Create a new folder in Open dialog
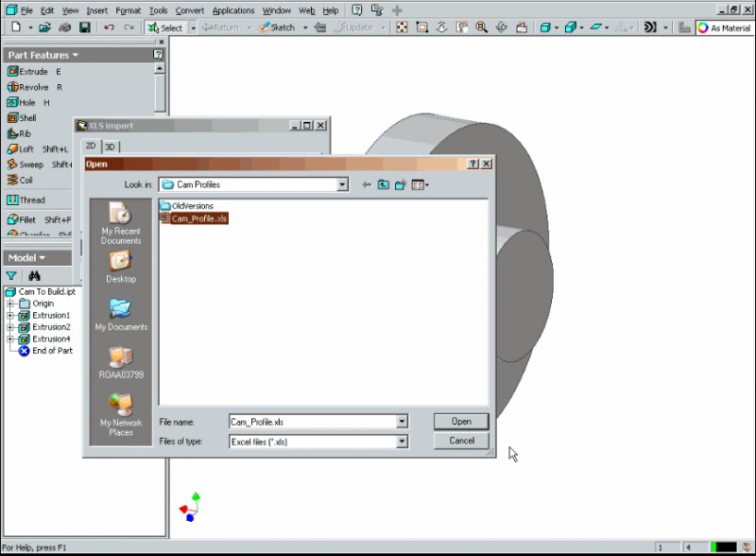The width and height of the screenshot is (756, 556). (400, 184)
